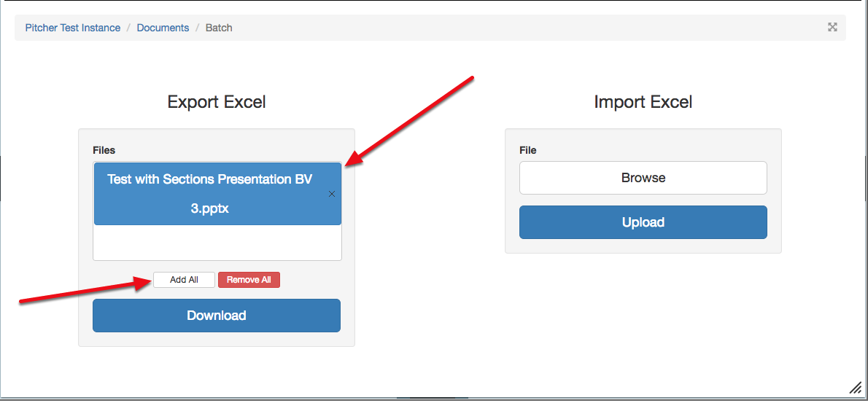Click the File label in the import panel
The width and height of the screenshot is (868, 403).
(x=528, y=150)
